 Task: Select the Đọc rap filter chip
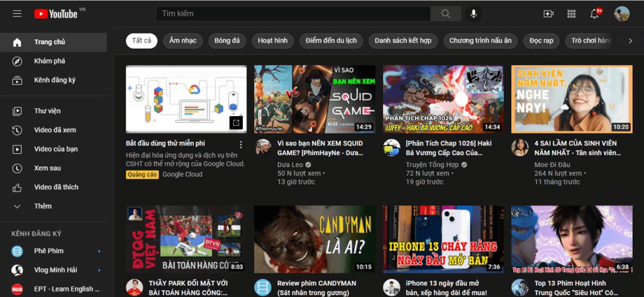[541, 41]
